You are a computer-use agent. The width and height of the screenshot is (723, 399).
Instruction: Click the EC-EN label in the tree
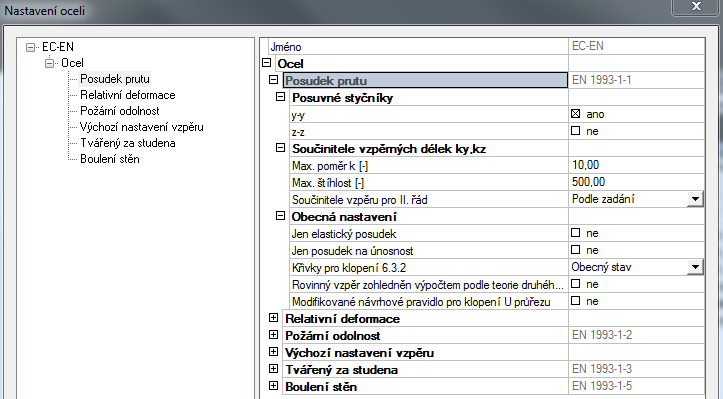point(58,47)
